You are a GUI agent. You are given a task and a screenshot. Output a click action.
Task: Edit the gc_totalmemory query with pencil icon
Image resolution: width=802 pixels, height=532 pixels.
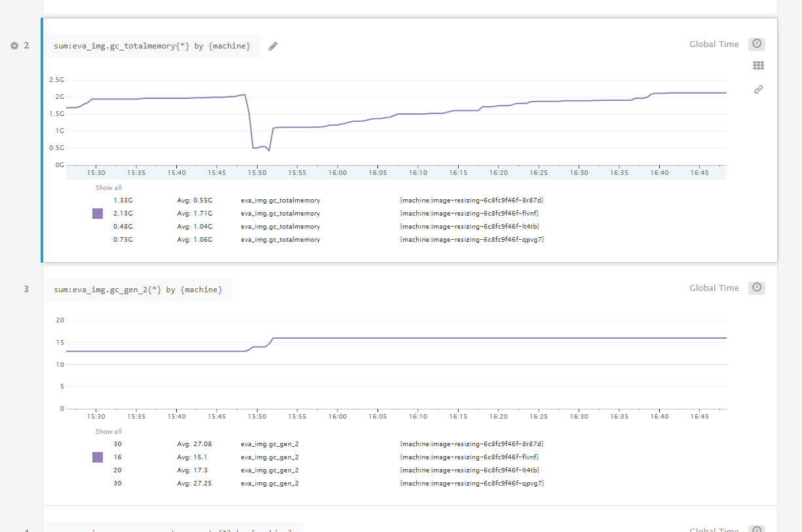tap(273, 46)
